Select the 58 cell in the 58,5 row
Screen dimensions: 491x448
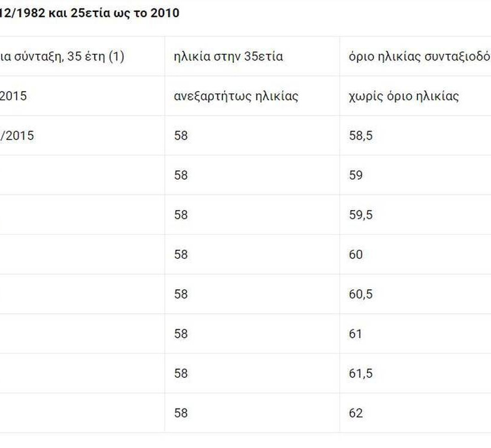(x=181, y=135)
